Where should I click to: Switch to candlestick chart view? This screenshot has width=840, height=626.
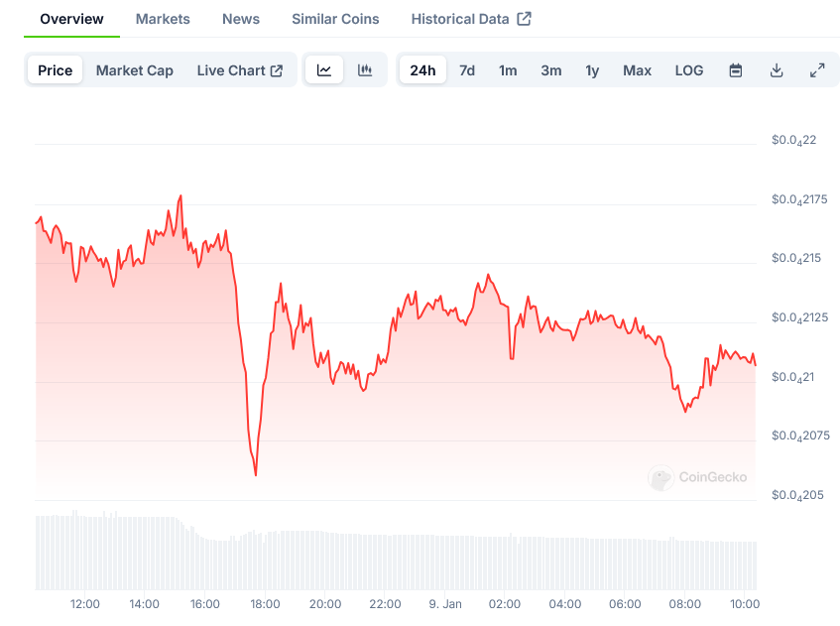click(365, 70)
